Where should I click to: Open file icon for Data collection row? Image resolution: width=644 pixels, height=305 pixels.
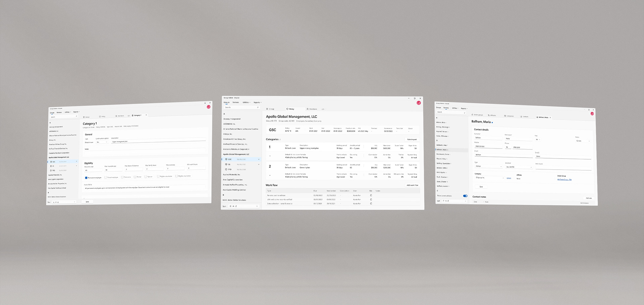pos(371,203)
